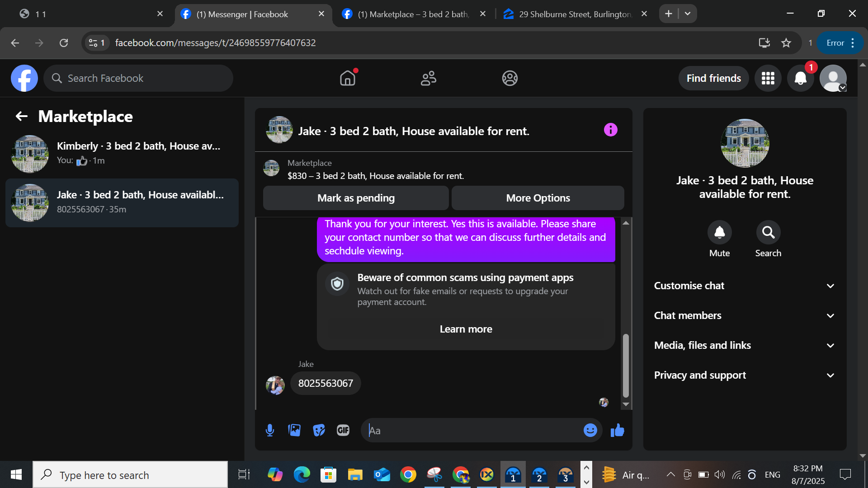868x488 pixels.
Task: Click Jake's avatar beside the phone number message
Action: pyautogui.click(x=275, y=385)
